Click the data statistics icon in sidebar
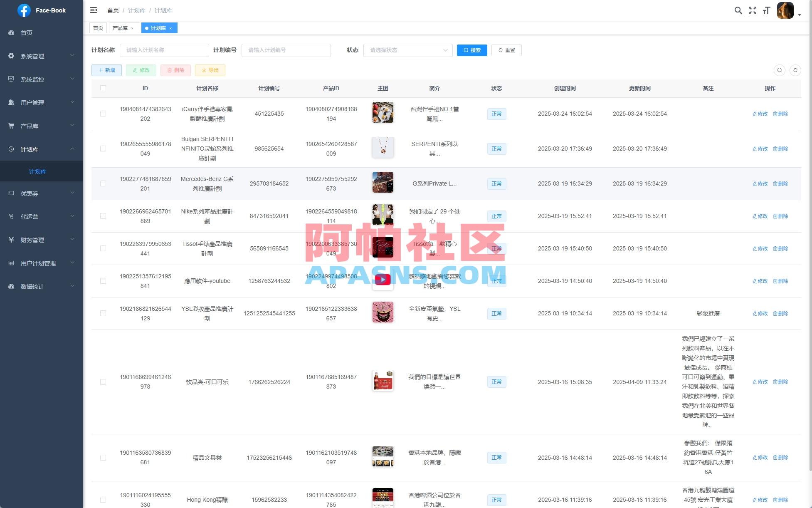This screenshot has width=812, height=508. tap(11, 286)
